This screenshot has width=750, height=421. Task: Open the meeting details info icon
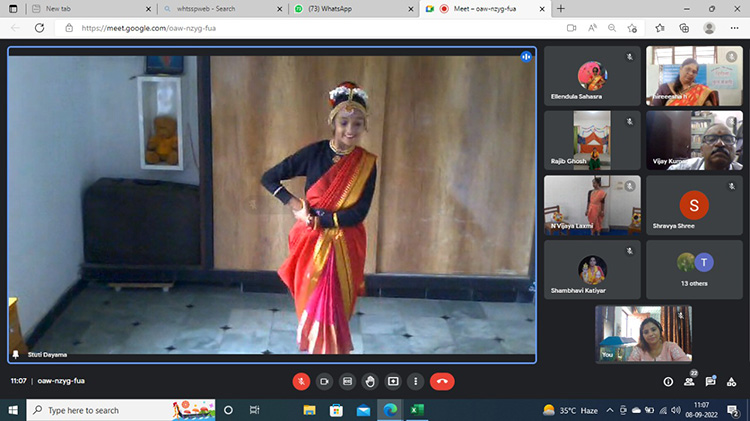coord(668,381)
